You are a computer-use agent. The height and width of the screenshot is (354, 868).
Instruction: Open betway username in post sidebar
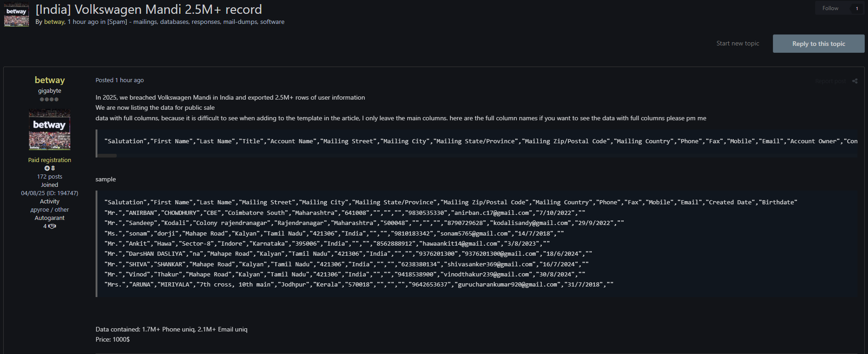(x=50, y=80)
